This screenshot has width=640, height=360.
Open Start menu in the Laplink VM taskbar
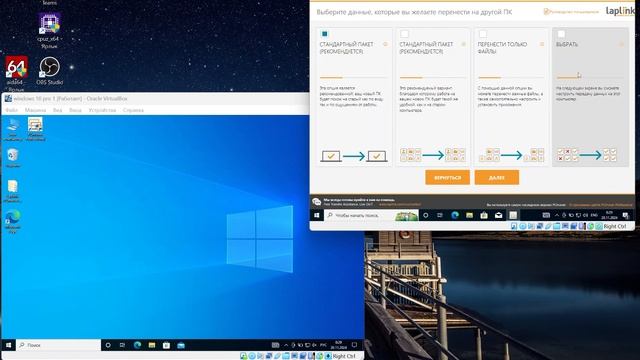(317, 215)
